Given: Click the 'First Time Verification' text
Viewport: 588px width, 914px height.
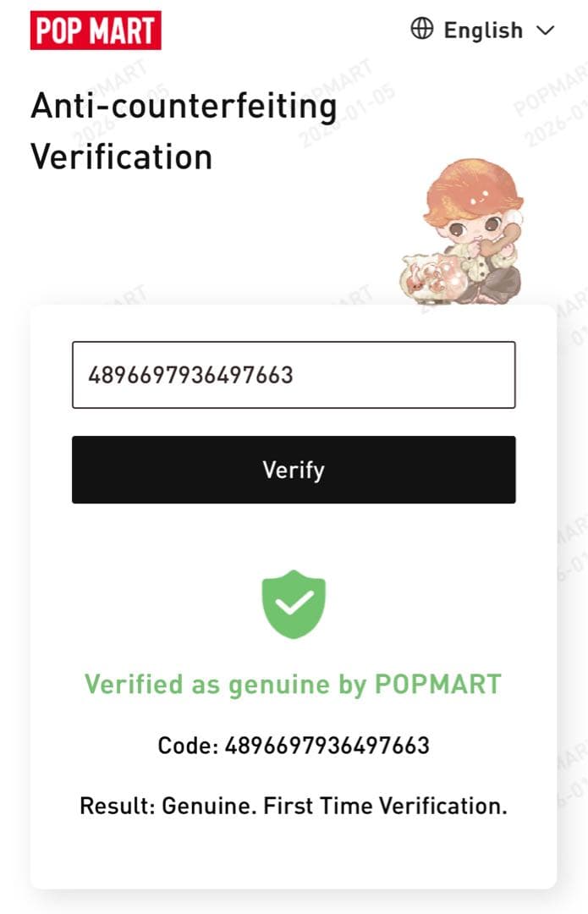Looking at the screenshot, I should [385, 805].
